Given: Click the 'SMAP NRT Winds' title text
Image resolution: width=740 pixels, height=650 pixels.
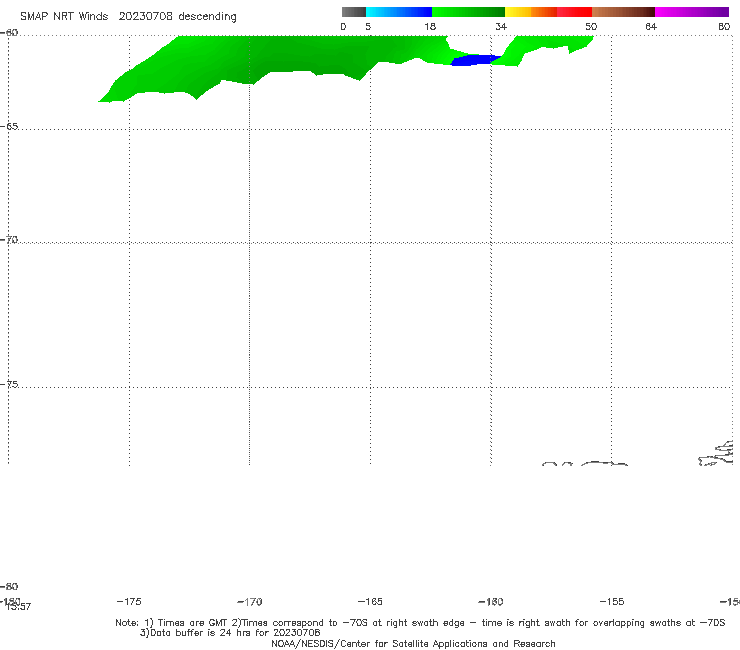Looking at the screenshot, I should pos(64,16).
